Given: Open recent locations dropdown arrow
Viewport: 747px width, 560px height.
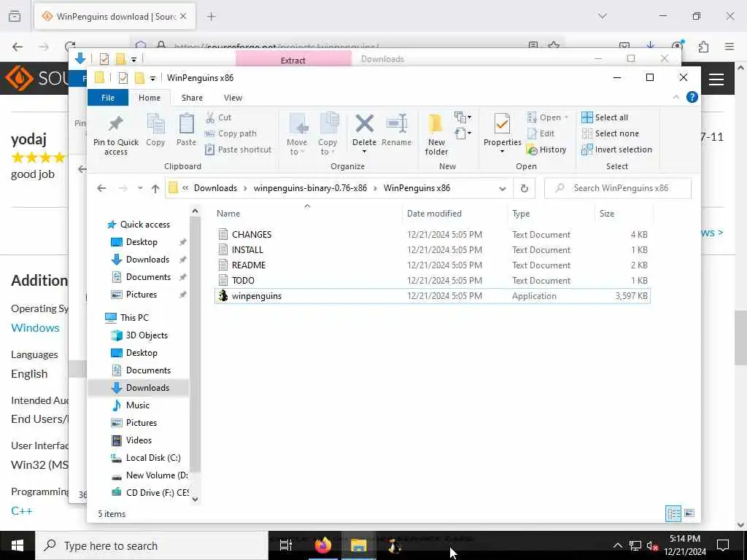Looking at the screenshot, I should 140,188.
